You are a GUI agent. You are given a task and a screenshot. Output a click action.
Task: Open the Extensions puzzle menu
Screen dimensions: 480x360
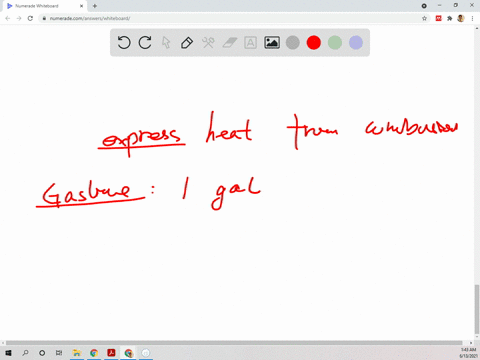coord(450,18)
